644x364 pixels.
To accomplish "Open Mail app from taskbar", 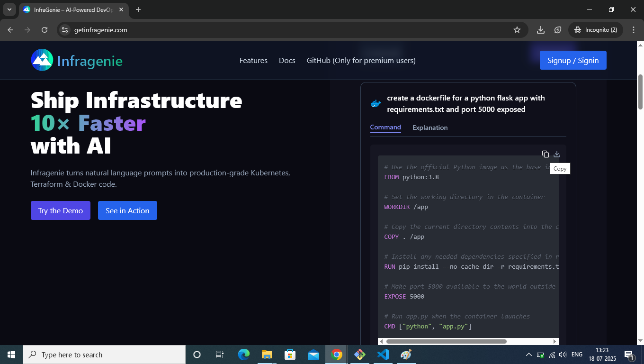I will point(313,355).
